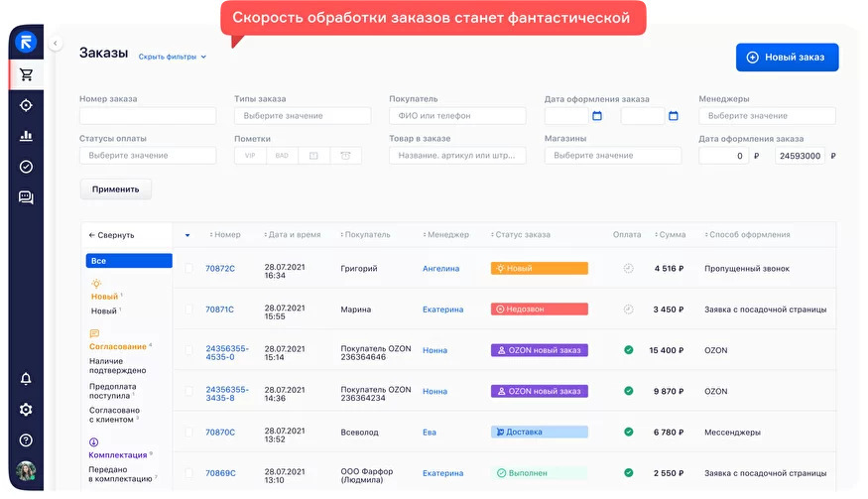The width and height of the screenshot is (868, 499).
Task: Open order 70872C link
Action: [220, 269]
